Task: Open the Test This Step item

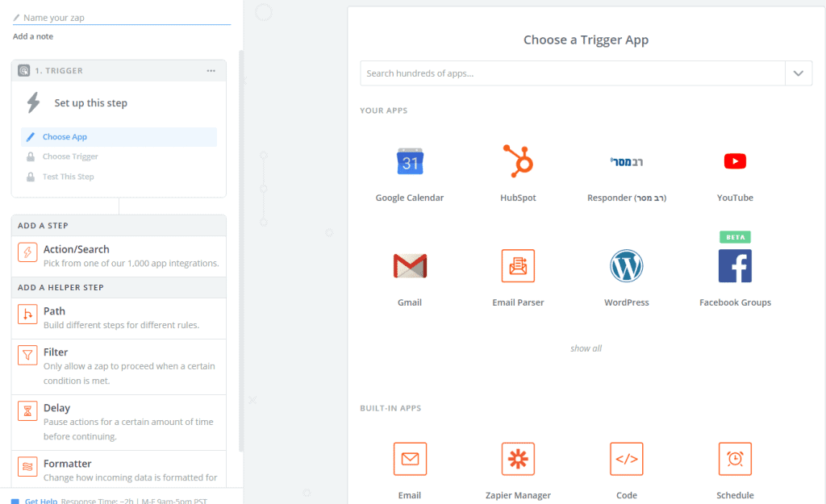Action: pyautogui.click(x=119, y=177)
